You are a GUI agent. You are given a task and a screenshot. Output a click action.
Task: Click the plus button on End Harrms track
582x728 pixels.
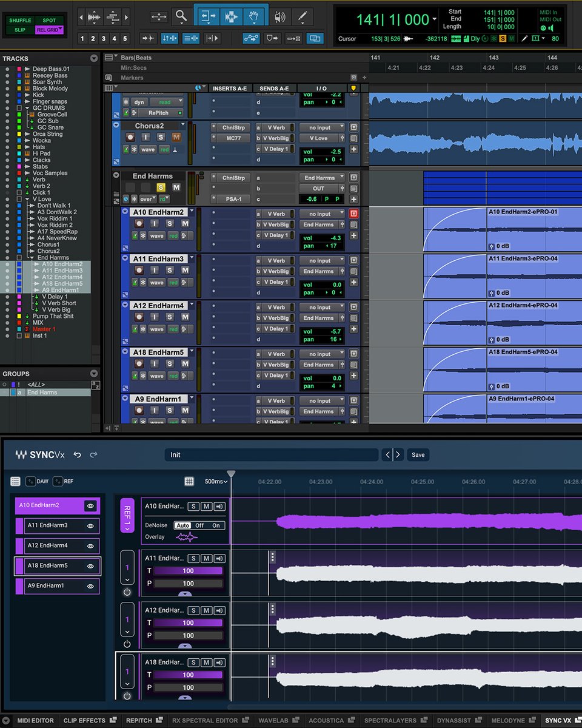pyautogui.click(x=353, y=199)
